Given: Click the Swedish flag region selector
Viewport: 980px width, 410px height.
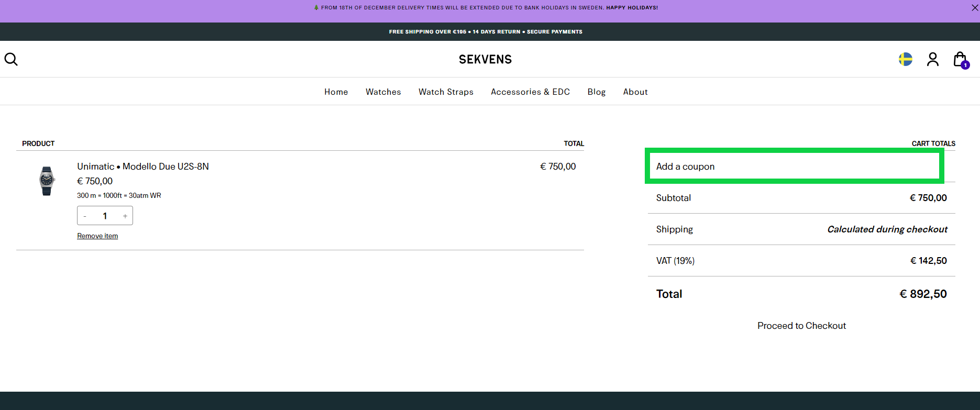Looking at the screenshot, I should [x=906, y=59].
